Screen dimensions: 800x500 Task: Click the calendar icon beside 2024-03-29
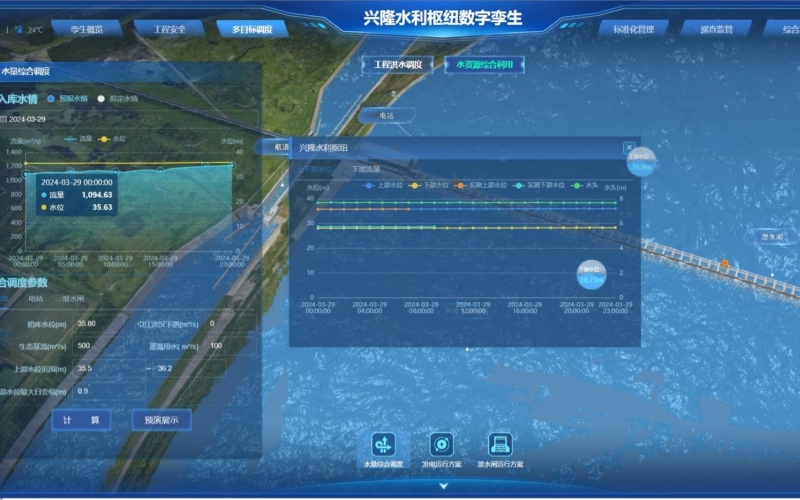click(x=4, y=119)
